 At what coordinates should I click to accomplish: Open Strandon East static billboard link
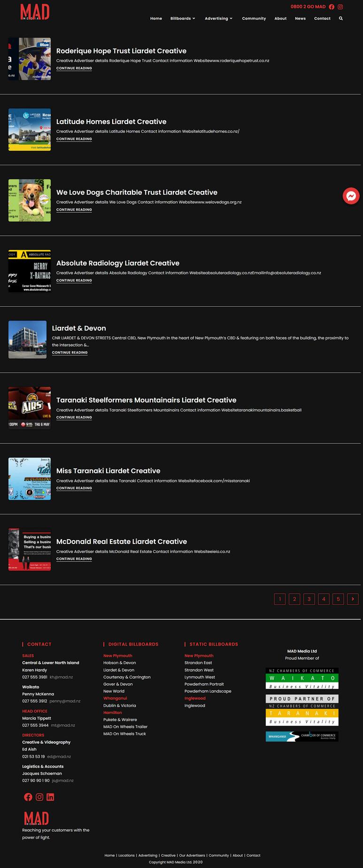[x=198, y=663]
